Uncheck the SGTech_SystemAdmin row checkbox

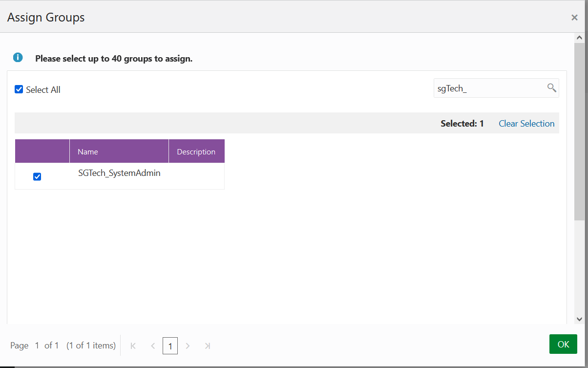(x=37, y=176)
